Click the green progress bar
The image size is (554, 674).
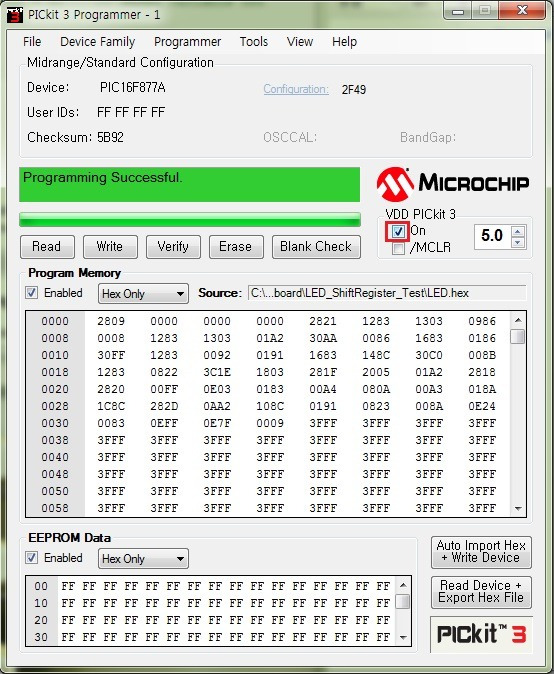[x=190, y=219]
